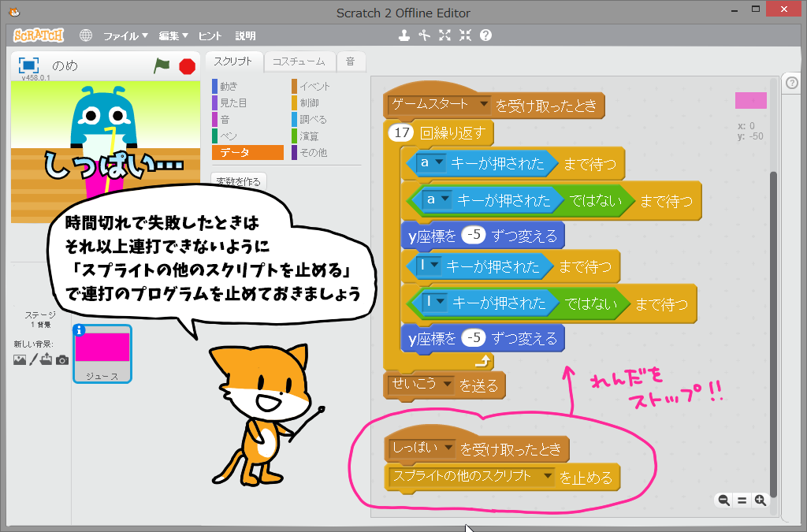
Task: Open the 編集 menu
Action: click(x=173, y=35)
